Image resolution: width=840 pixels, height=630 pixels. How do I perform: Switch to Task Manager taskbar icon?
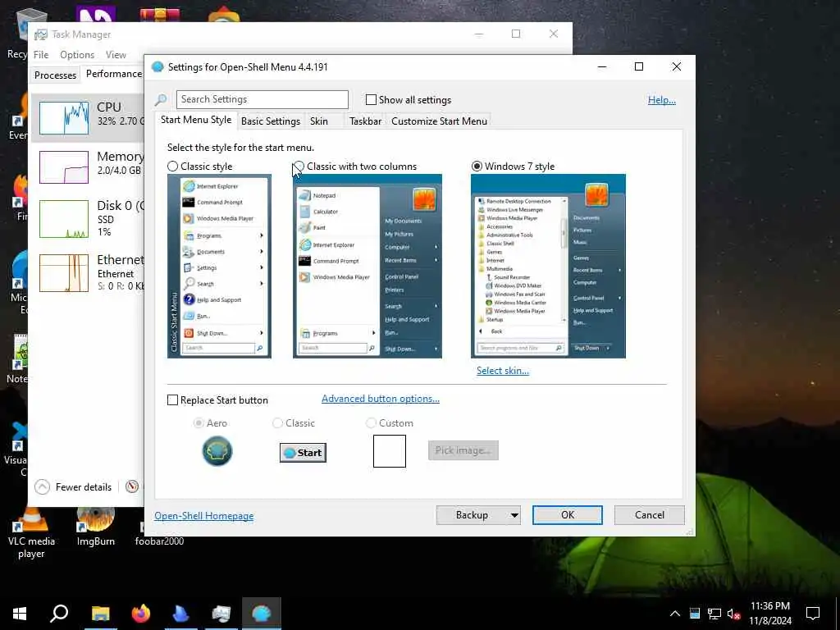[x=221, y=614]
